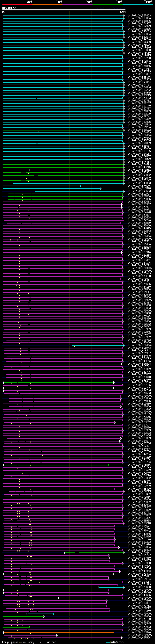Open hit UniRef100_B6T9B9

[139, 80]
